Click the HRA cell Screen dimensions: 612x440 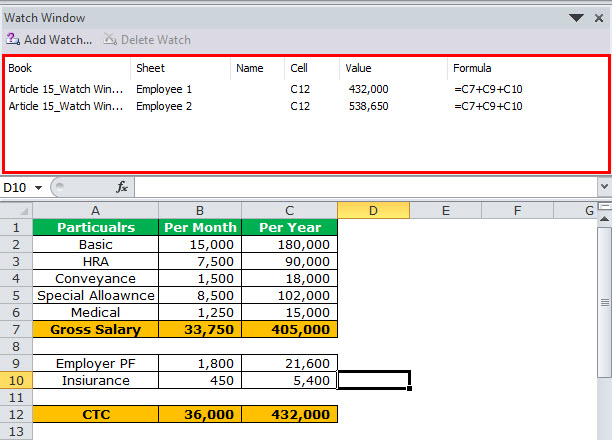coord(96,262)
